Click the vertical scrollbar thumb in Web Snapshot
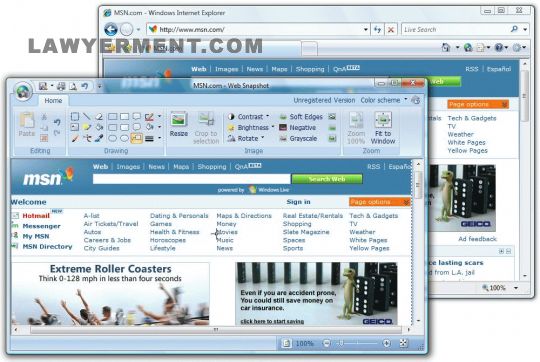 (x=418, y=185)
